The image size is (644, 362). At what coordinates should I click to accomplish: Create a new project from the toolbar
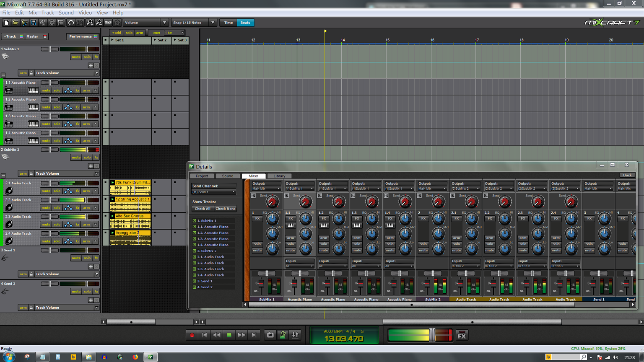[6, 23]
